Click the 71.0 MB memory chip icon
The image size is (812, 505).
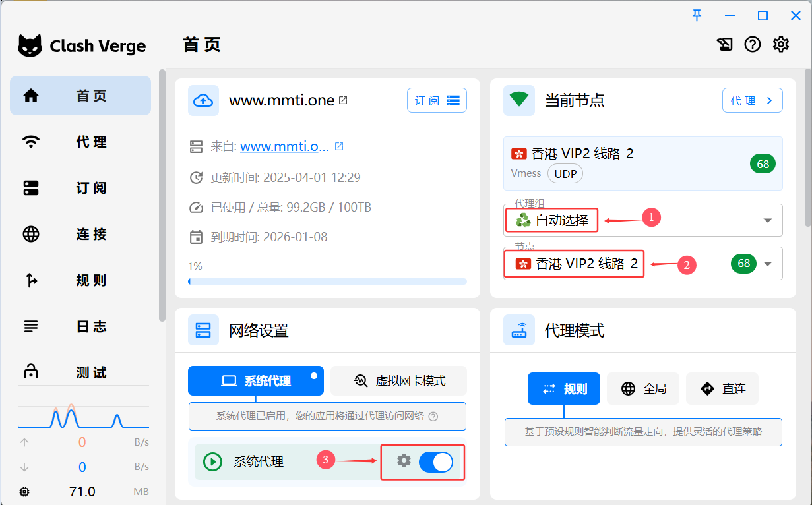pyautogui.click(x=25, y=492)
